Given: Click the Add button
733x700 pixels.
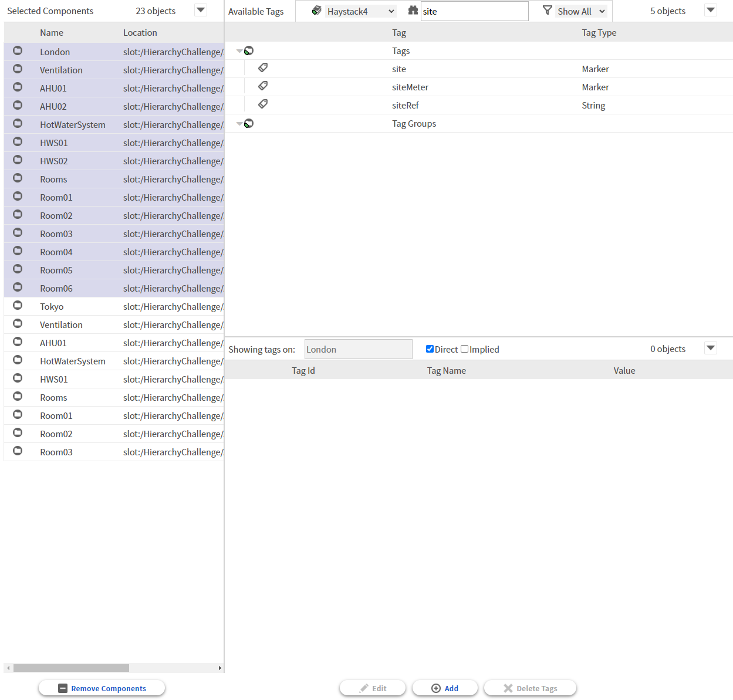Looking at the screenshot, I should [445, 688].
